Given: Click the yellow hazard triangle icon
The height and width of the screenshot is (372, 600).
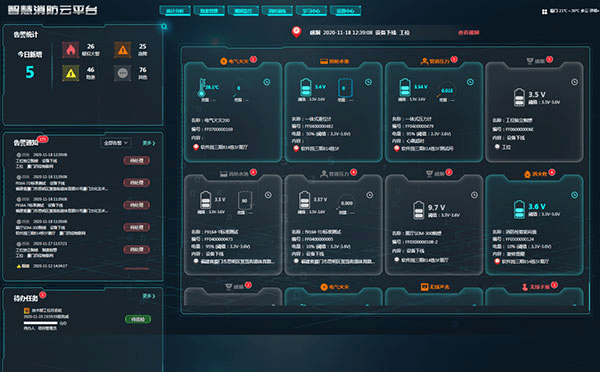Looking at the screenshot, I should [x=71, y=73].
